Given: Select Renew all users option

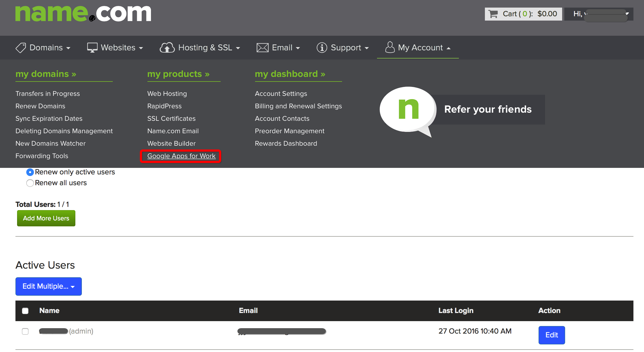Looking at the screenshot, I should point(30,183).
